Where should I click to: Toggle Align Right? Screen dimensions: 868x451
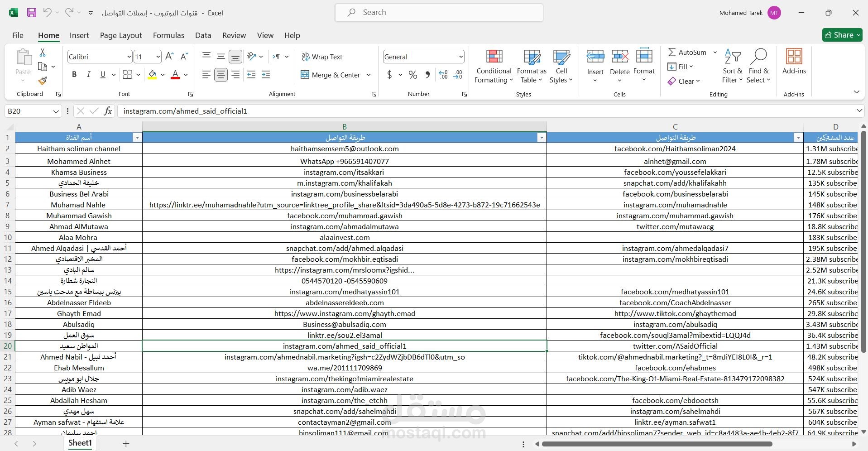tap(235, 75)
